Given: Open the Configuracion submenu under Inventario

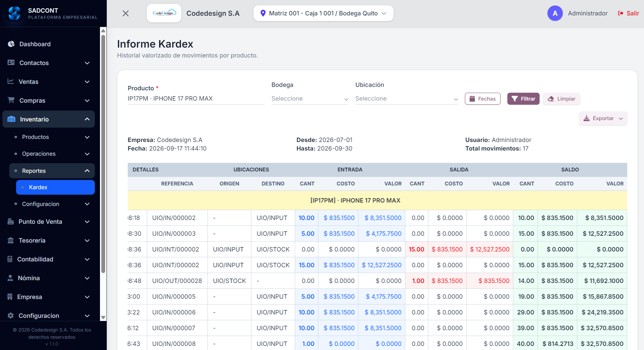Looking at the screenshot, I should [52, 204].
